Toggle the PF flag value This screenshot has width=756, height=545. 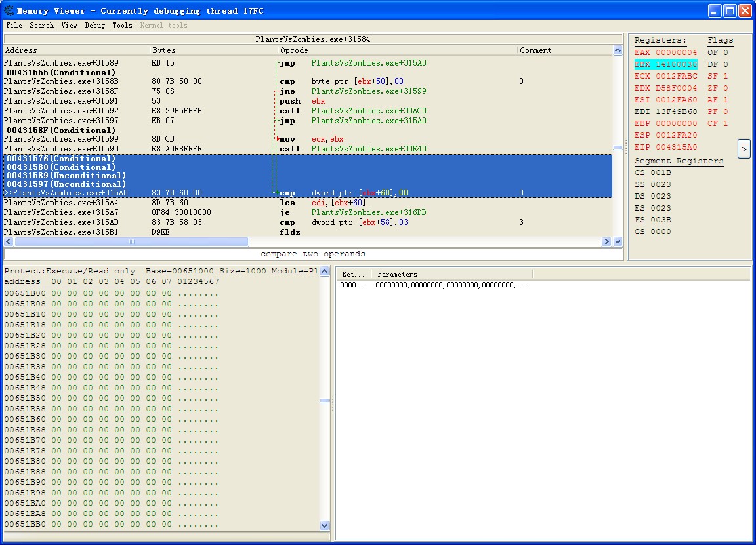(x=717, y=111)
